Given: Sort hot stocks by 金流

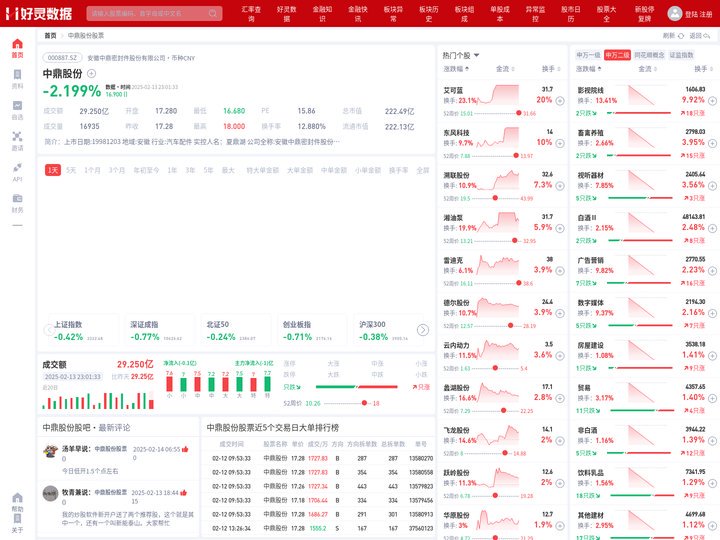Looking at the screenshot, I should tap(505, 69).
